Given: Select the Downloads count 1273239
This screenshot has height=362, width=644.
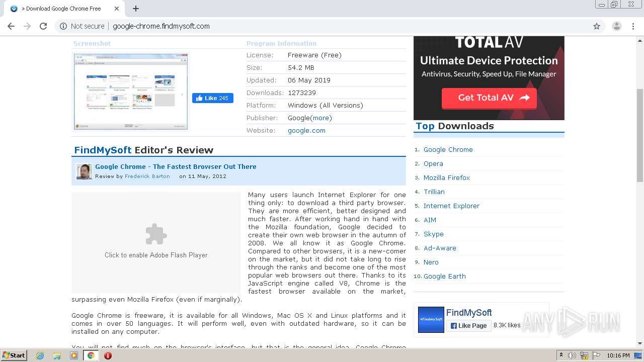Looking at the screenshot, I should [302, 93].
